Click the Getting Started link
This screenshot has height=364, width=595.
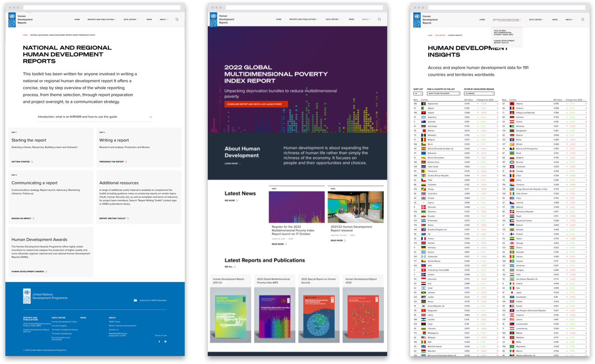coord(22,162)
